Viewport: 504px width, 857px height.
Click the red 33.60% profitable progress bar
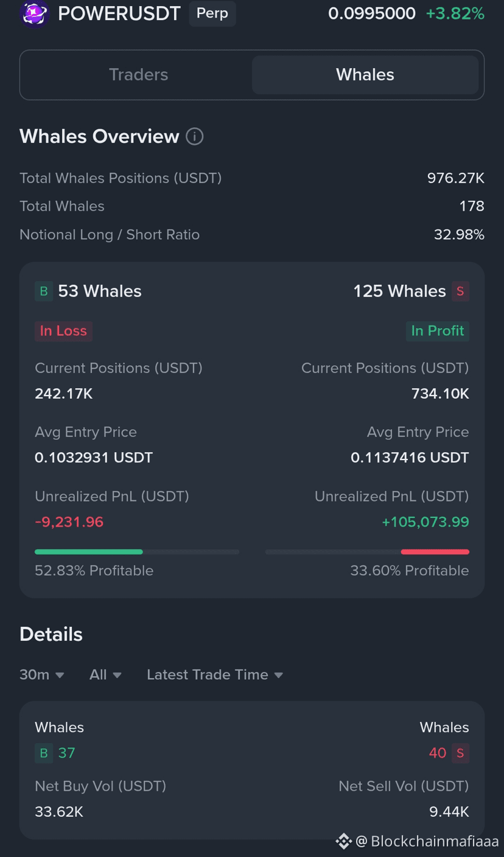[x=435, y=551]
